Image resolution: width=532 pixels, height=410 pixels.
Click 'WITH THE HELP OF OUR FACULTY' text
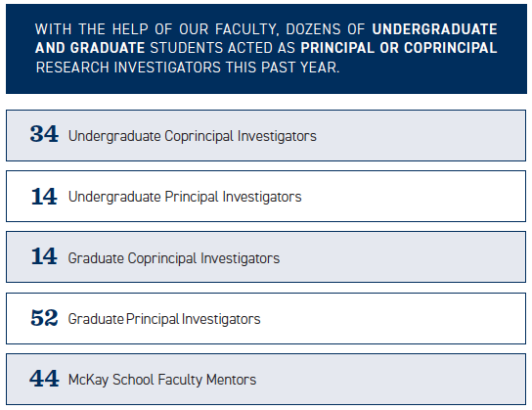point(157,29)
